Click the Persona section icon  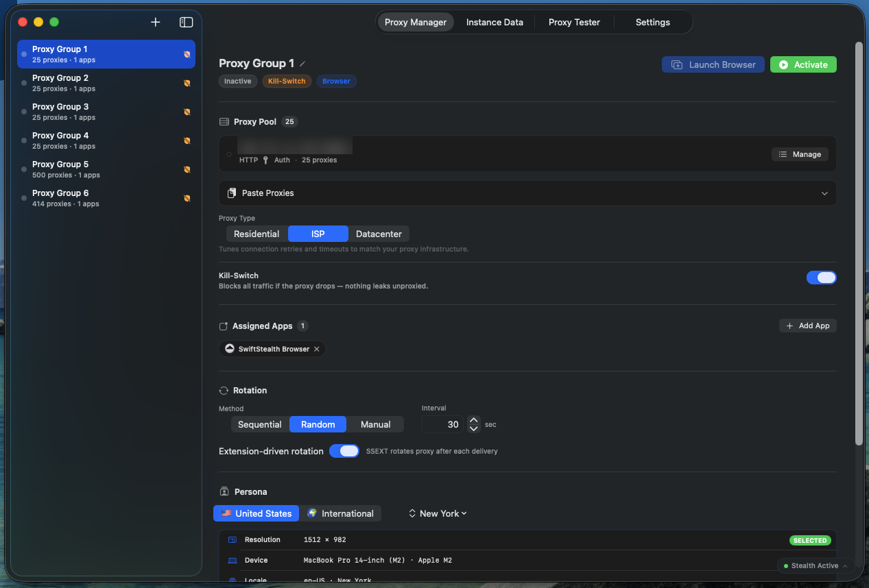click(x=224, y=492)
